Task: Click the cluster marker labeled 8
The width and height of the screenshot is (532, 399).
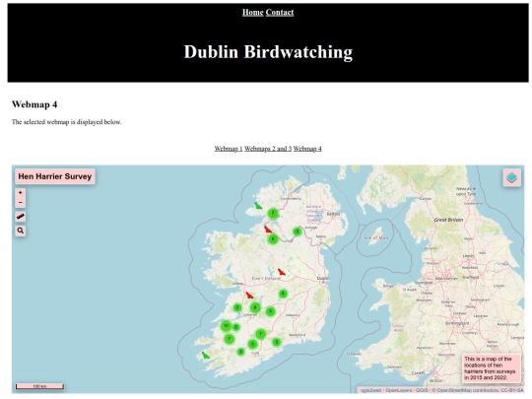Action: (x=255, y=307)
